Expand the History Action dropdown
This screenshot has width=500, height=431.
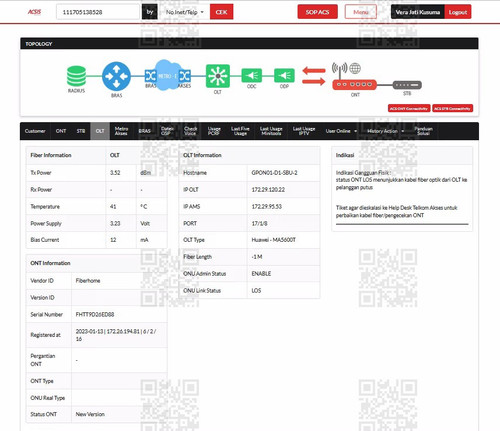point(385,131)
